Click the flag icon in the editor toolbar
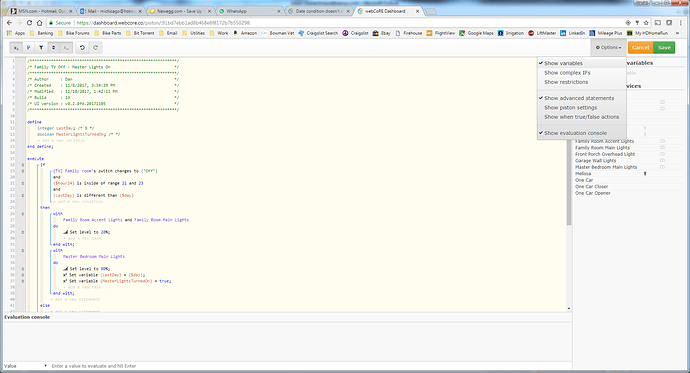 pos(28,48)
